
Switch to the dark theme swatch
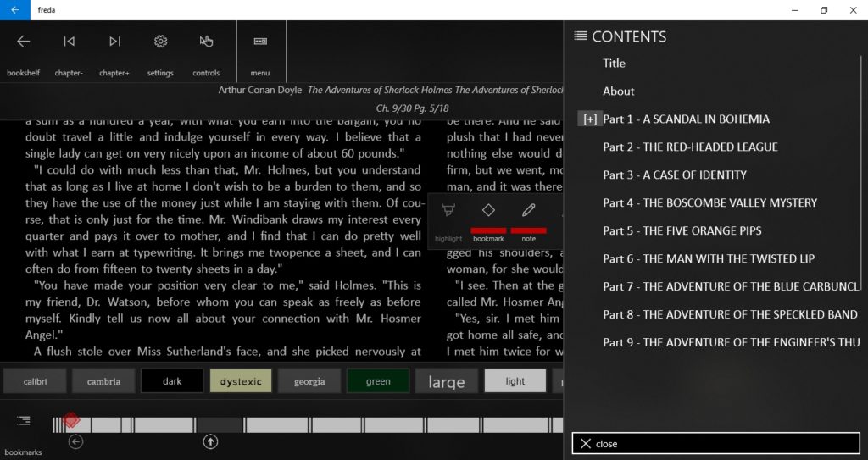(172, 381)
